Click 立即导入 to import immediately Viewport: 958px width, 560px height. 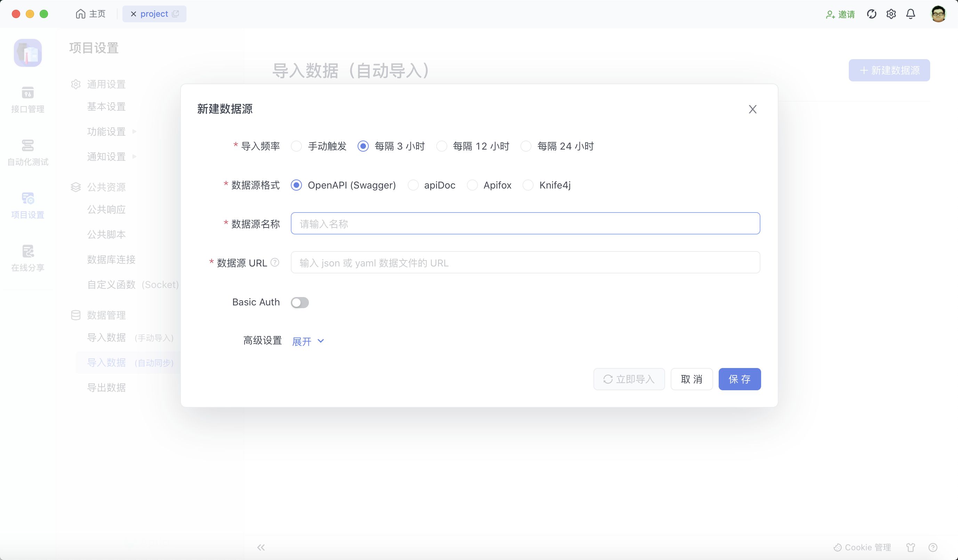pos(629,379)
